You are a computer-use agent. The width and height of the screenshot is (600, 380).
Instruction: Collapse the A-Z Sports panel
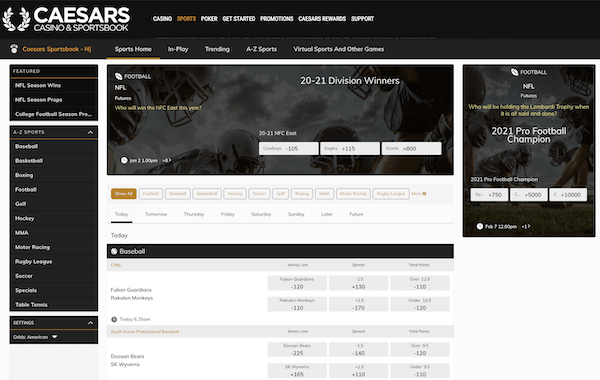[x=90, y=132]
